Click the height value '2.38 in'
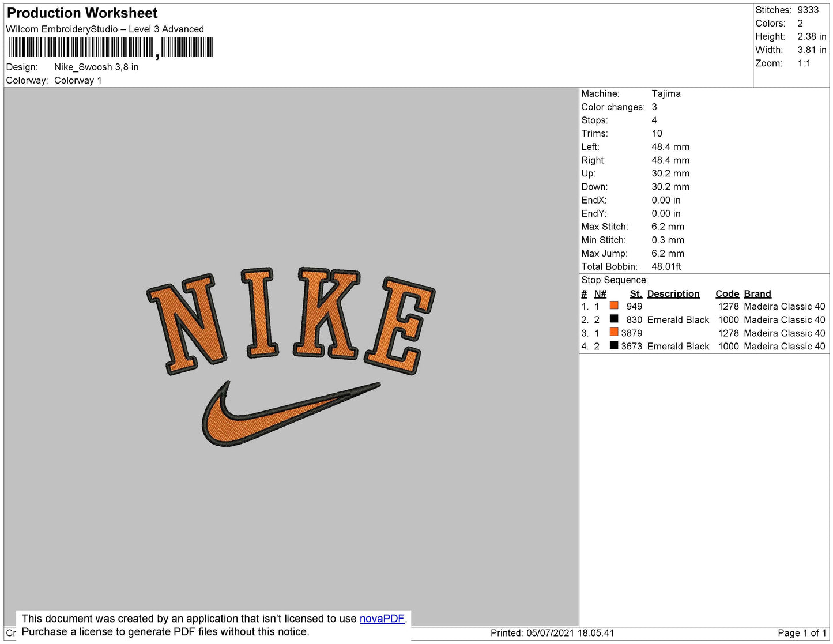The image size is (833, 644). pyautogui.click(x=812, y=36)
